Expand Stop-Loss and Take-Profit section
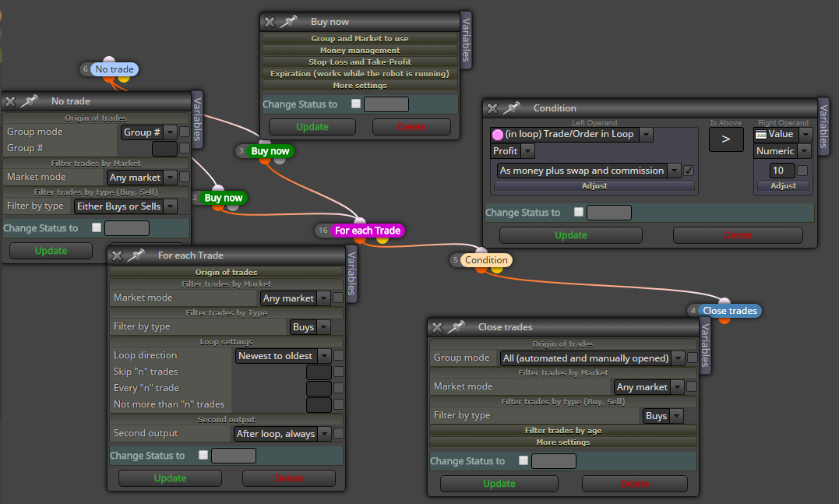 [360, 62]
